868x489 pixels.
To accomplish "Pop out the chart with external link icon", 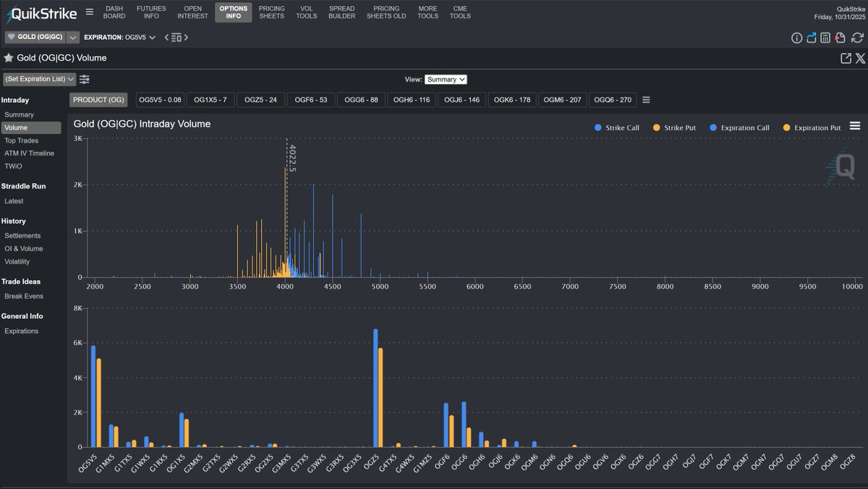I will pyautogui.click(x=846, y=57).
